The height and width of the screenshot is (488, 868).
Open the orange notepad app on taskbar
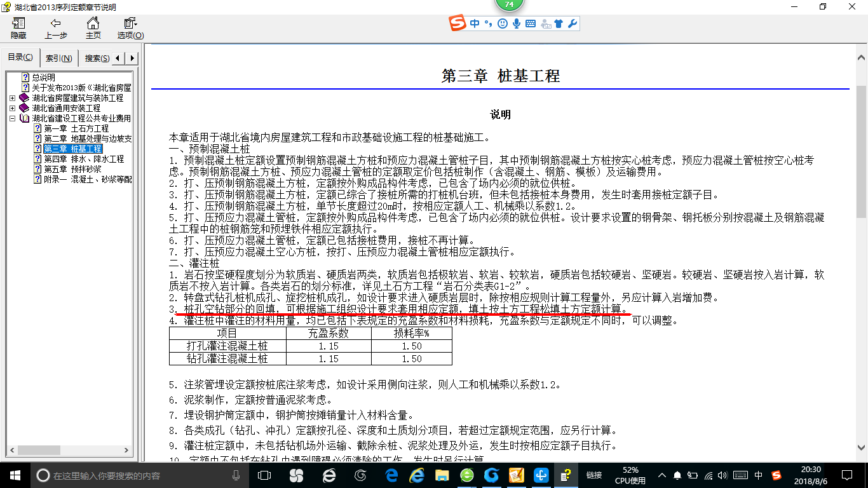click(x=517, y=475)
